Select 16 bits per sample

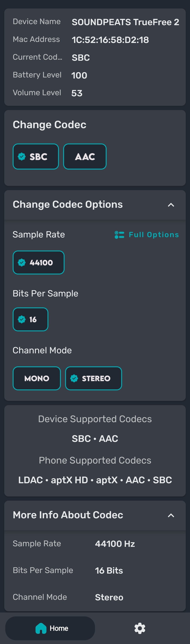30,319
